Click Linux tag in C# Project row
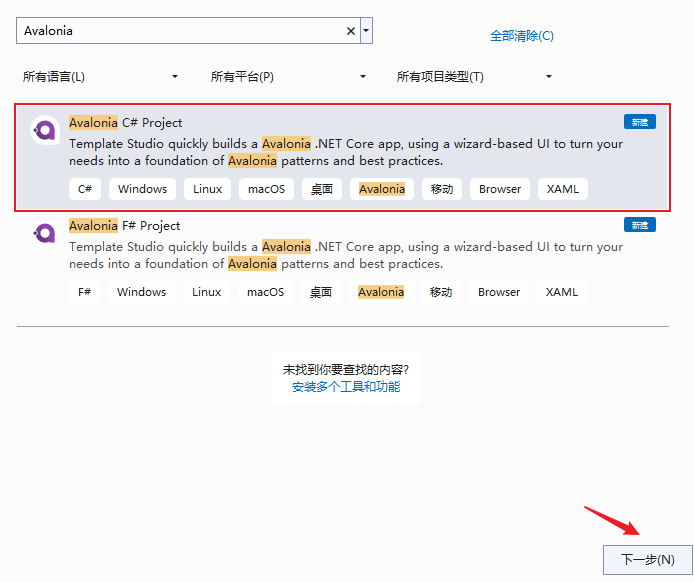 point(208,189)
